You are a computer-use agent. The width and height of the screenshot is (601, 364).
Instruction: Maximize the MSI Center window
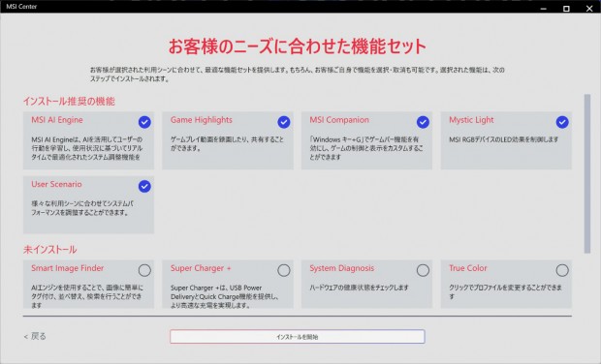[566, 9]
